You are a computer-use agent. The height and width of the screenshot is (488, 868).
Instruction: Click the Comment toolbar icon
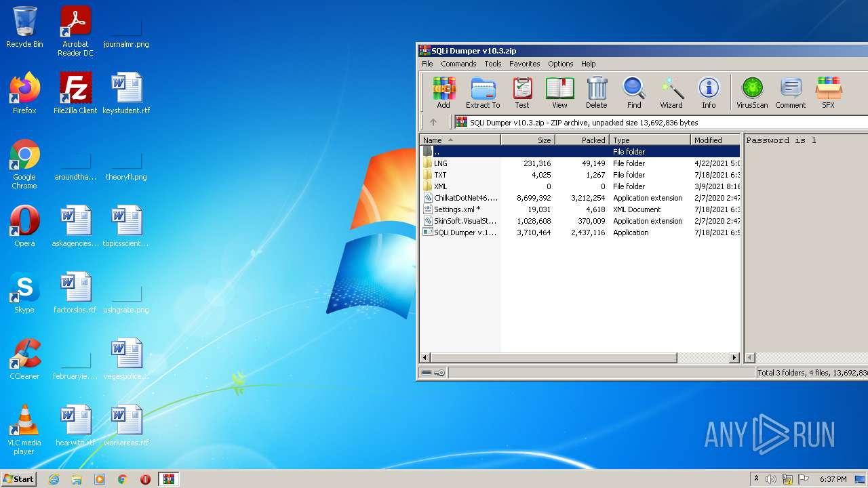point(791,93)
